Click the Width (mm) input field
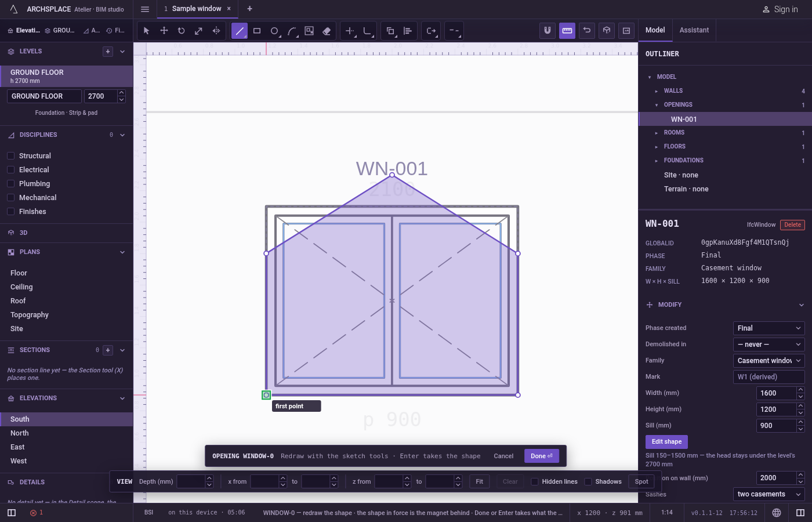The image size is (812, 522). [777, 393]
